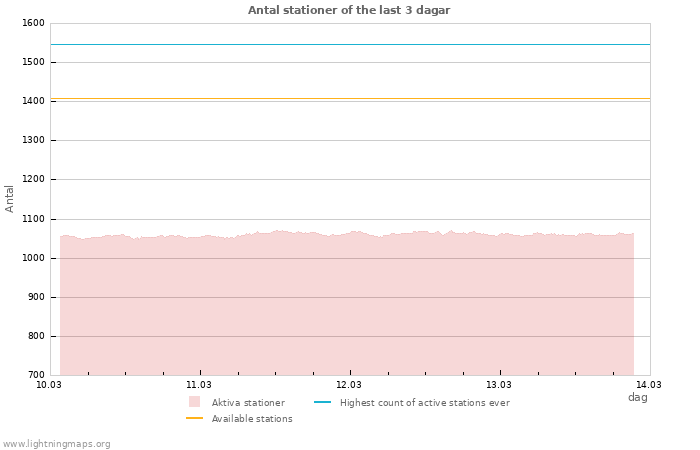Click the orange Available stations legend marker
The image size is (700, 450).
194,418
